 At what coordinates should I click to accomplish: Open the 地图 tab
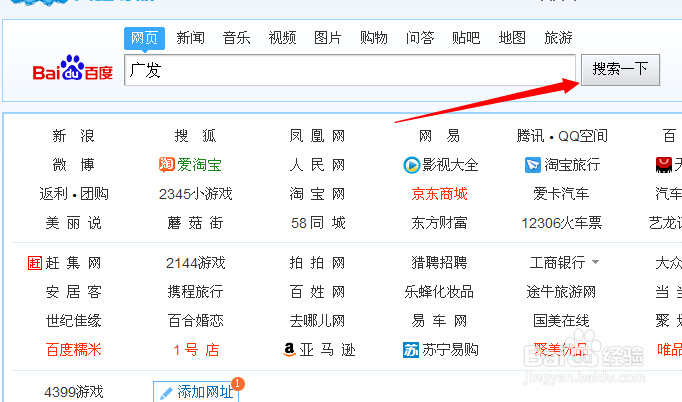click(x=512, y=38)
